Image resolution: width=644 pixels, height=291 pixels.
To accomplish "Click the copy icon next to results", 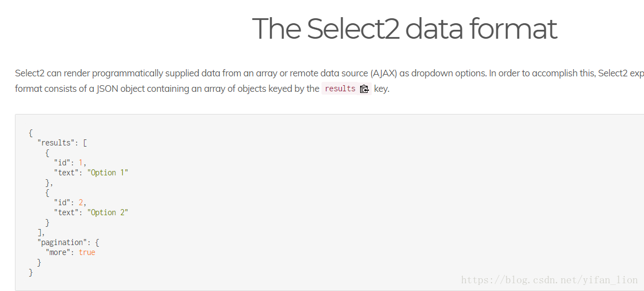I will click(x=365, y=89).
